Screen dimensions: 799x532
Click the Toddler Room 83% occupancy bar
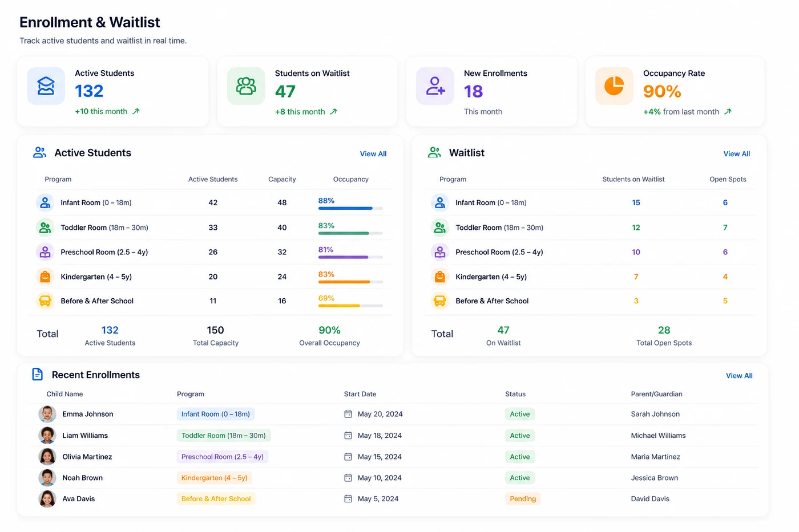pos(350,233)
